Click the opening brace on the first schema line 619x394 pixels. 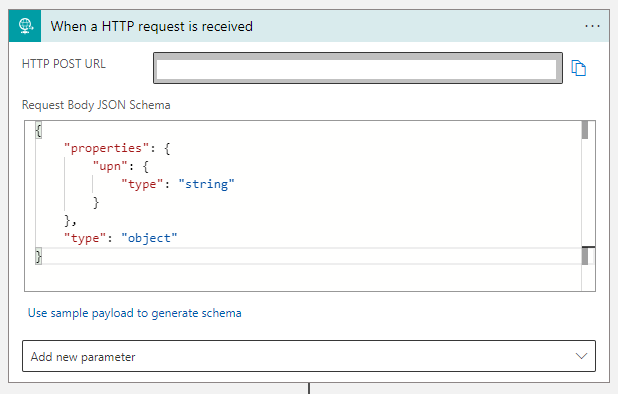pos(38,130)
